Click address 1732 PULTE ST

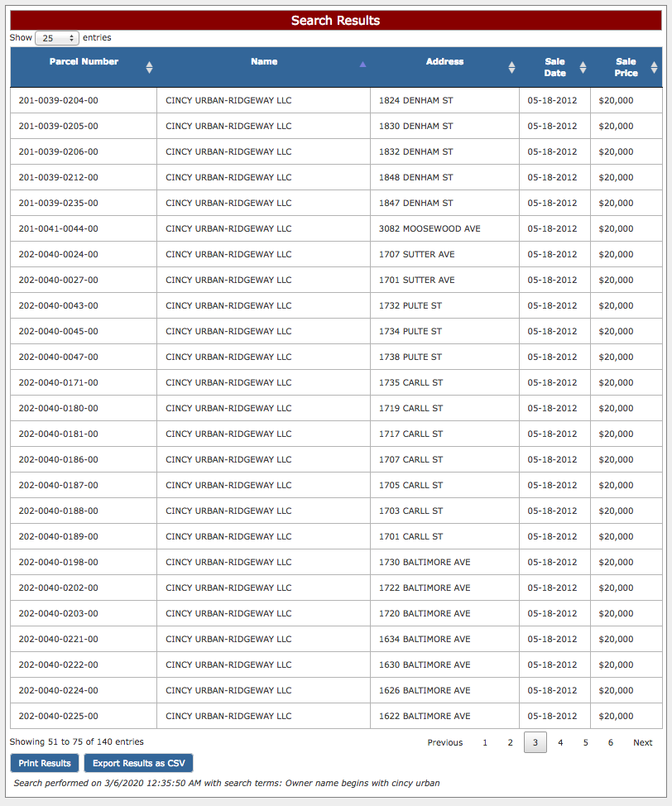[410, 306]
